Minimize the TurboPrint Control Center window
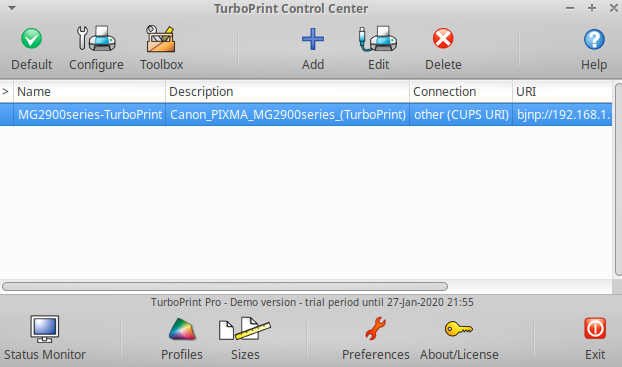The image size is (622, 367). (570, 8)
